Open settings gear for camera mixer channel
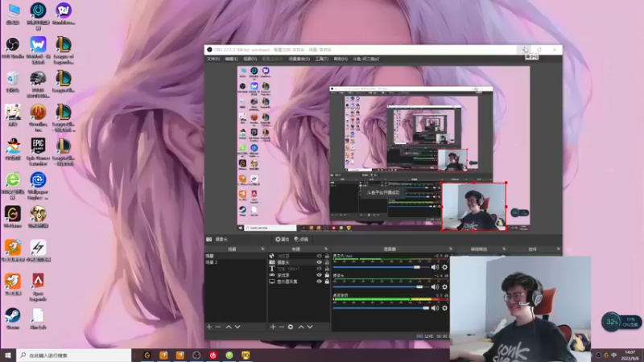The image size is (644, 362). tap(444, 287)
